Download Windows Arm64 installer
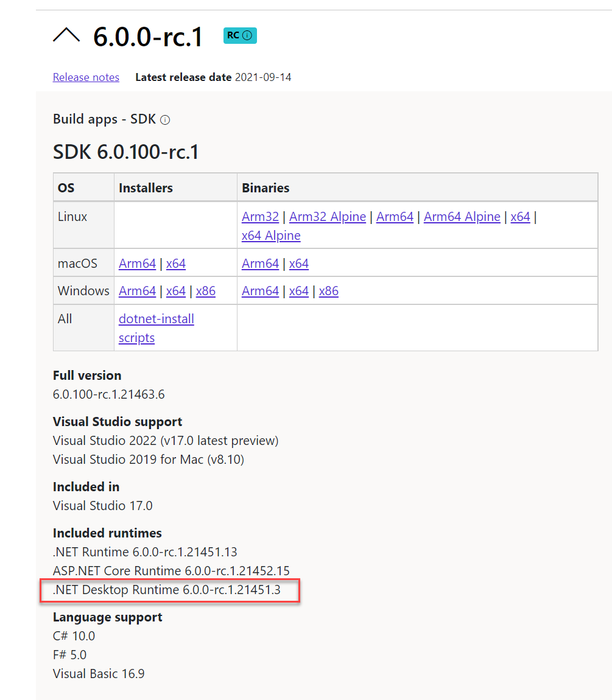 (137, 291)
